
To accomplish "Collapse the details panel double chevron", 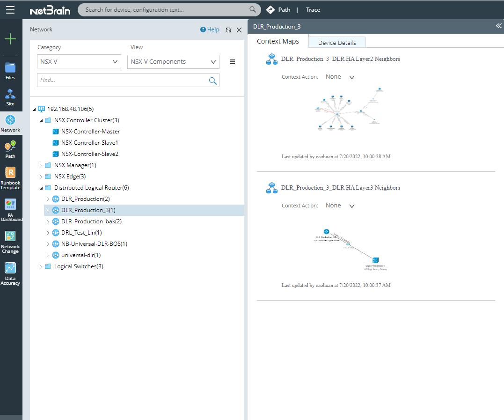I will [498, 26].
